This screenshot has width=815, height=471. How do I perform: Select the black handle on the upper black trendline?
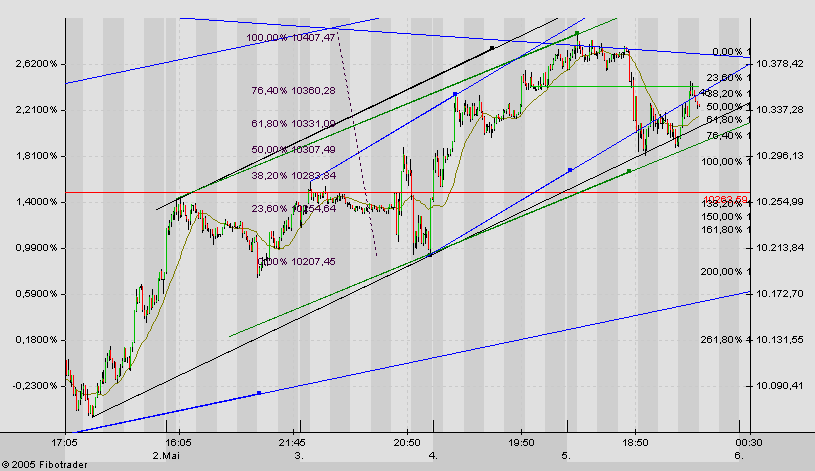point(492,48)
